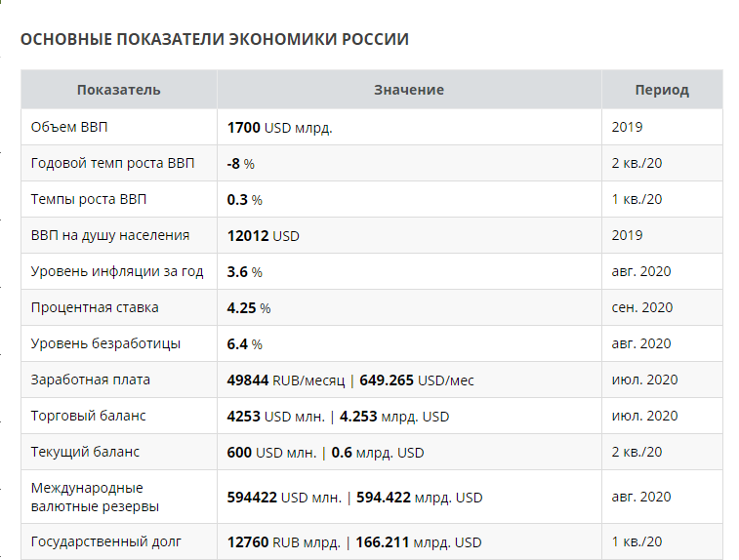
Task: Select the "Заработная плата" indicator
Action: 91,380
